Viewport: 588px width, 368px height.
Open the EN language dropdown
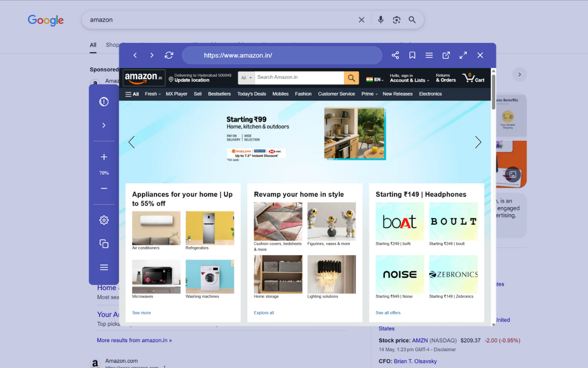pos(375,80)
